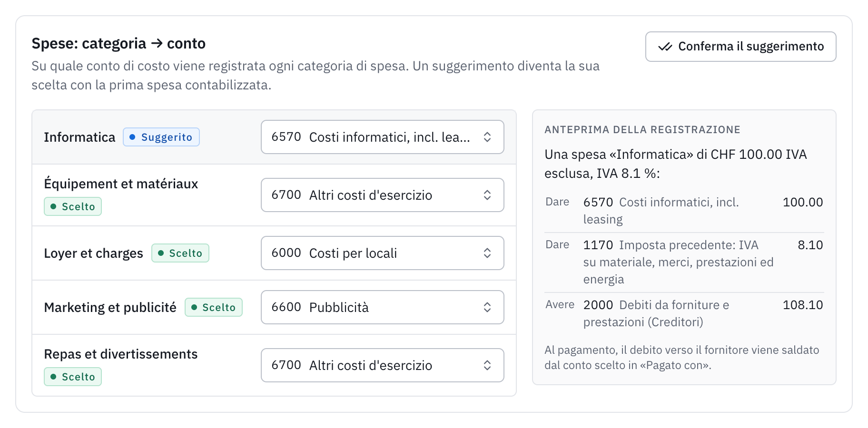This screenshot has height=428, width=868.
Task: Click the Marketing et publicité category label
Action: pyautogui.click(x=110, y=308)
